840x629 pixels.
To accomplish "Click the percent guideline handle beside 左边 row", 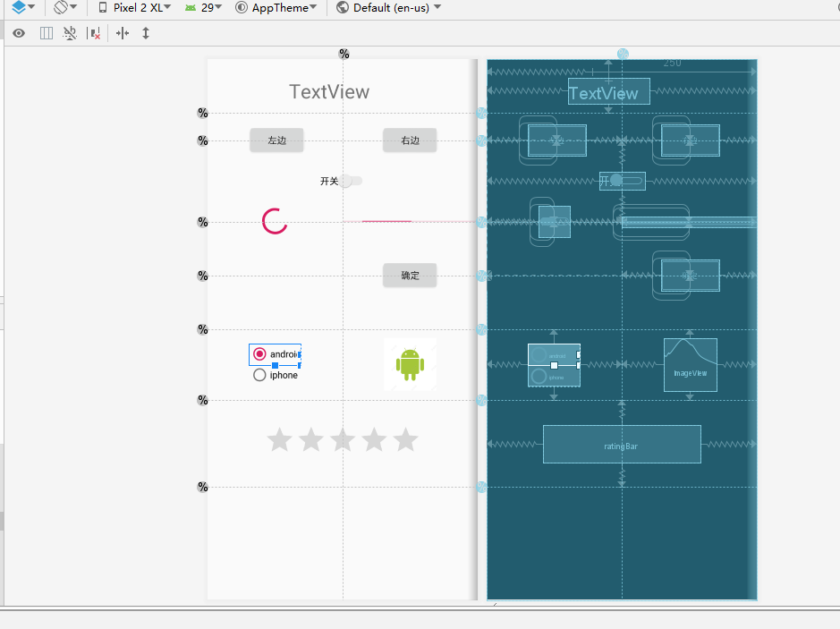I will coord(202,140).
